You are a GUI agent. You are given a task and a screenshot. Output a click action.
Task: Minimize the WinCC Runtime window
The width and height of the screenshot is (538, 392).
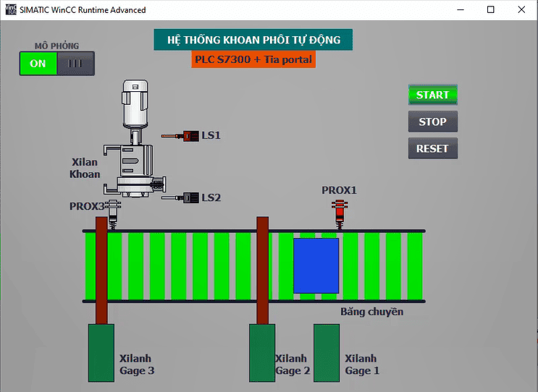click(x=461, y=9)
